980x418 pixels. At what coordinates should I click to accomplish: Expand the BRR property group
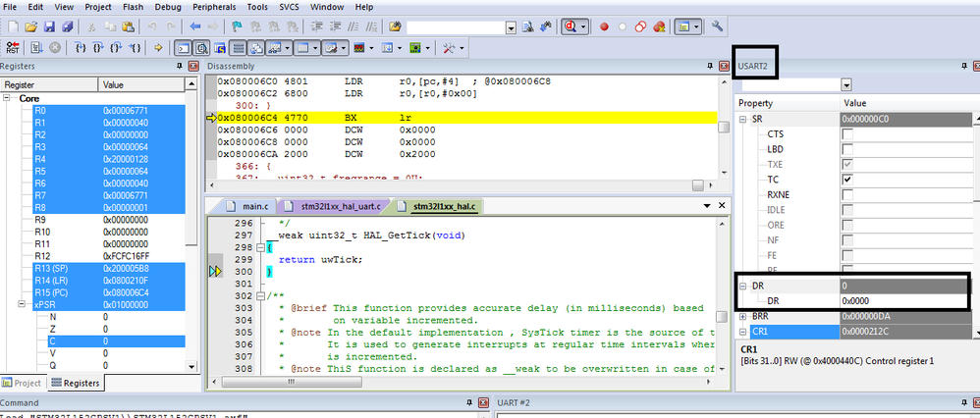(743, 317)
